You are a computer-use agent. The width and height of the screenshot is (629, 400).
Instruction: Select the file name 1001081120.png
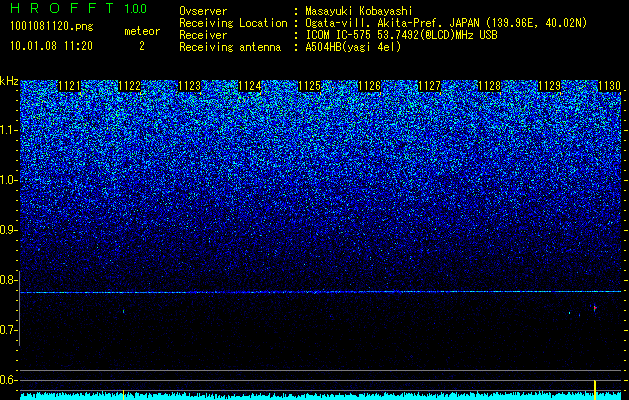[52, 27]
